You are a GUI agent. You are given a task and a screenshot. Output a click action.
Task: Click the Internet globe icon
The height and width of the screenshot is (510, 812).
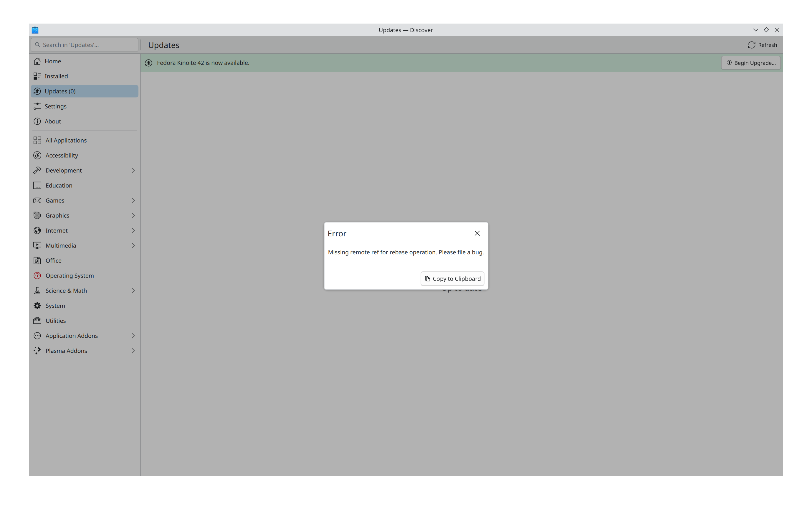(x=37, y=230)
